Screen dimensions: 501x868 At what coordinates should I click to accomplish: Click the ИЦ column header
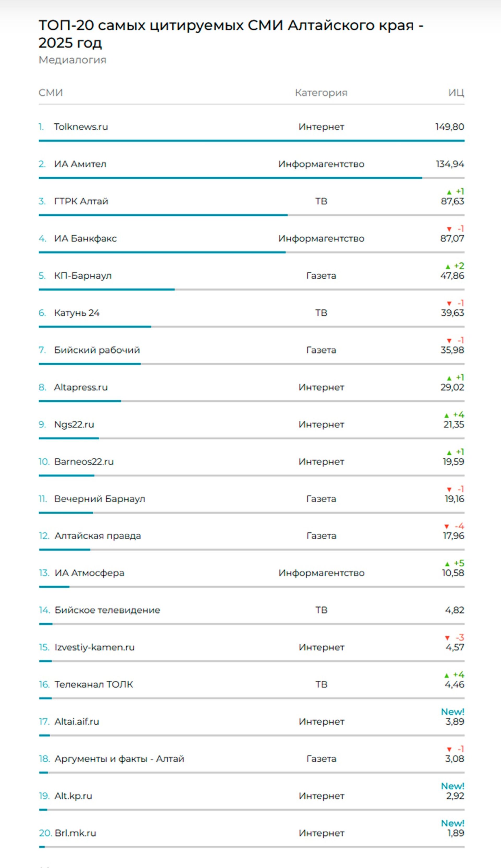coord(456,93)
